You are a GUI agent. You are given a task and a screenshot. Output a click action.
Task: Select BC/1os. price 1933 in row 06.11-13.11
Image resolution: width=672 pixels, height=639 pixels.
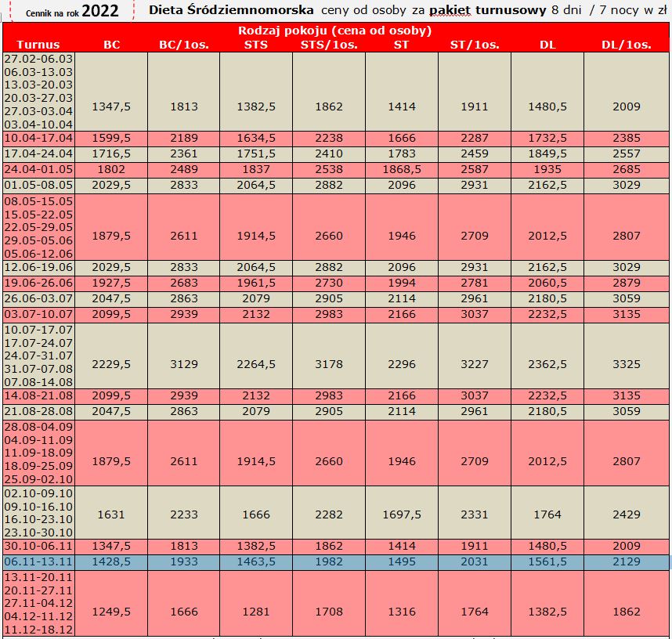184,561
